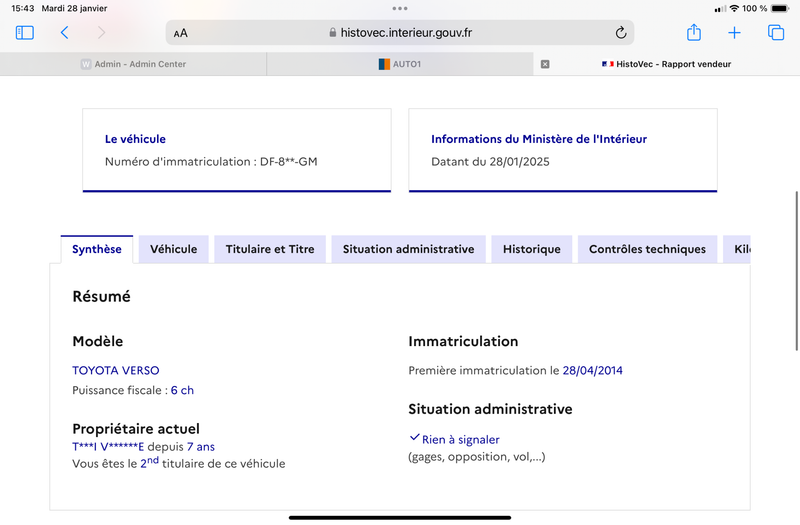800x525 pixels.
Task: Open the Titulaire et Titre tab
Action: pos(270,249)
